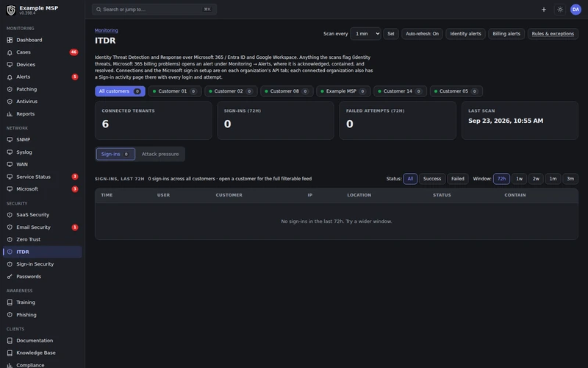The image size is (588, 368).
Task: Click the Set button for scan interval
Action: click(391, 34)
